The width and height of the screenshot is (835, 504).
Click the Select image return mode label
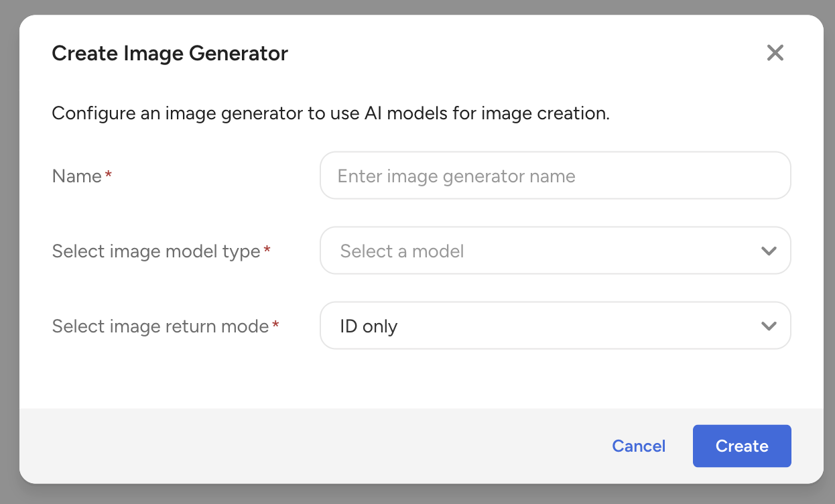[160, 326]
